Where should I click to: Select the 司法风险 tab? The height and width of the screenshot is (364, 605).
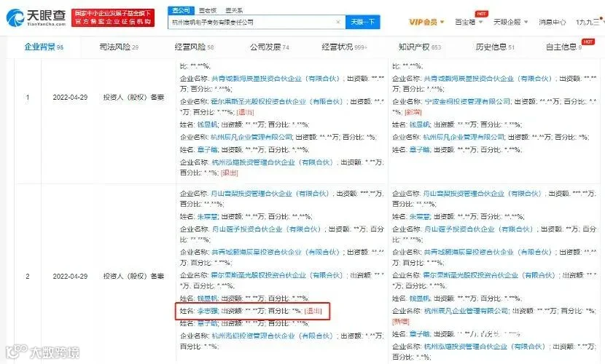coord(119,47)
